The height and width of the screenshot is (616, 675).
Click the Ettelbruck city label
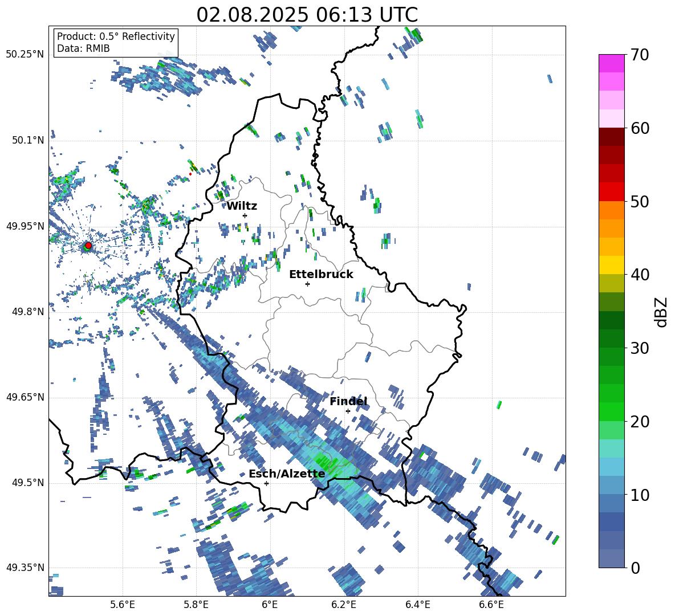point(321,275)
